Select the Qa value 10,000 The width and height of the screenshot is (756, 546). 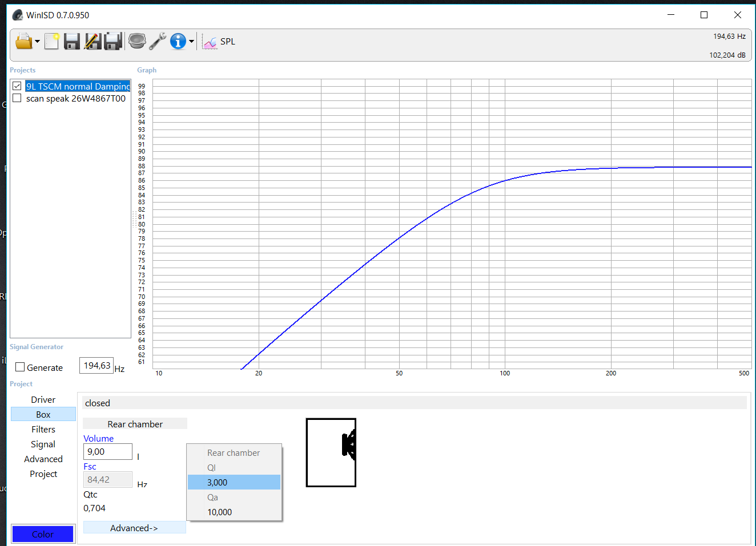point(234,512)
